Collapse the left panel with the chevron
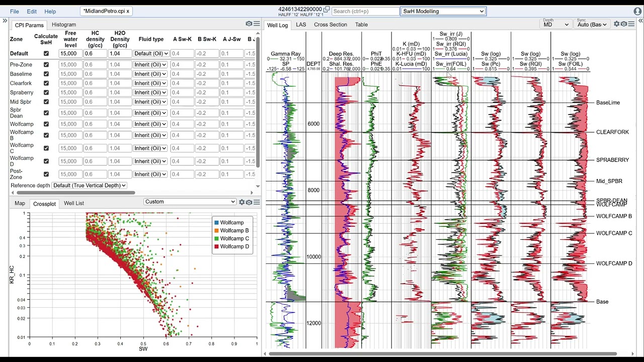The width and height of the screenshot is (644, 362). pyautogui.click(x=5, y=21)
